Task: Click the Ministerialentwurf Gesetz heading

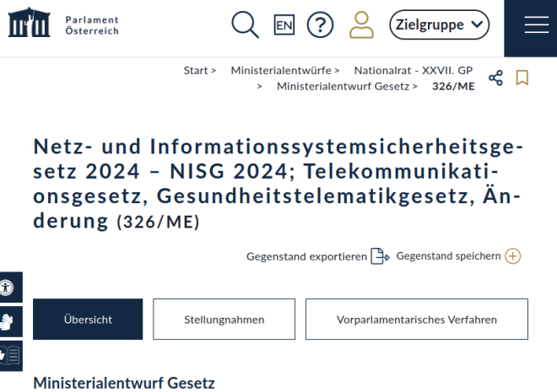Action: (x=124, y=383)
